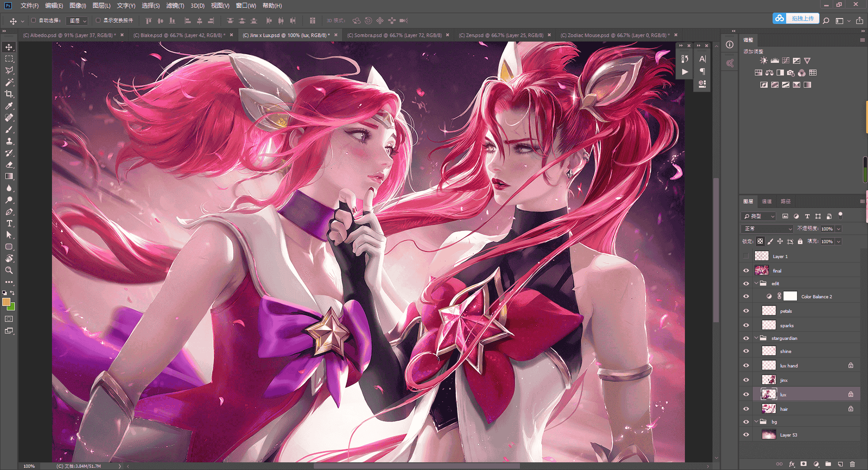This screenshot has height=470, width=868.
Task: Close the Sombra.psd tab
Action: click(448, 35)
